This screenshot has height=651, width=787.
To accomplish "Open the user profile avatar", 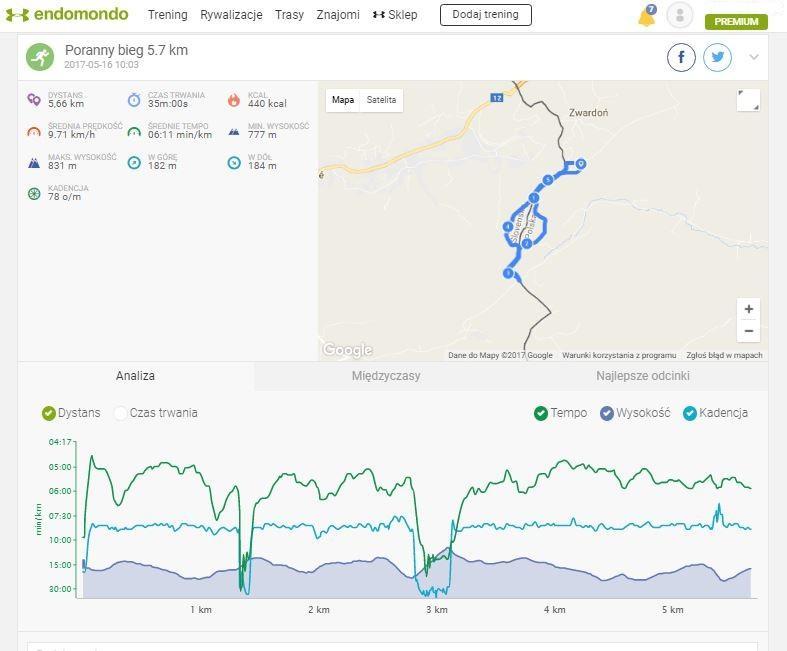I will tap(679, 15).
